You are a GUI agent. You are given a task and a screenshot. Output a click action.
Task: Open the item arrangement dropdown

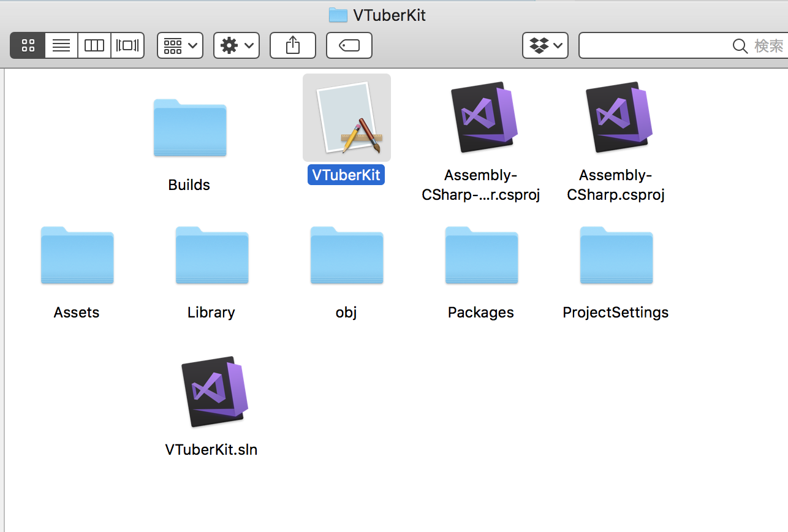click(180, 45)
